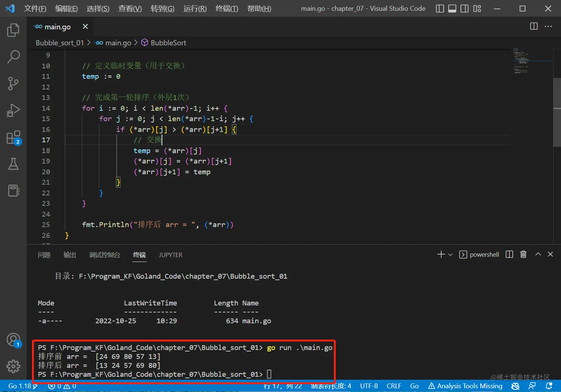Open the 运行(R) menu
This screenshot has width=561, height=392.
[x=195, y=9]
